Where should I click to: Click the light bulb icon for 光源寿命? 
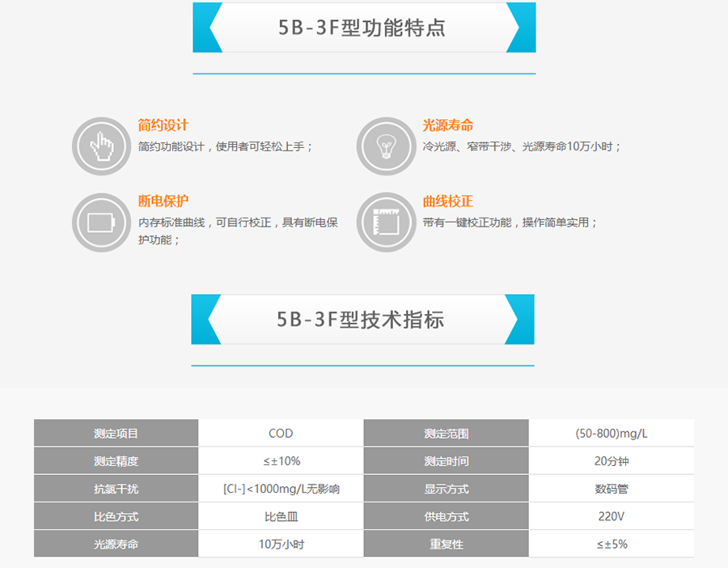coord(386,146)
